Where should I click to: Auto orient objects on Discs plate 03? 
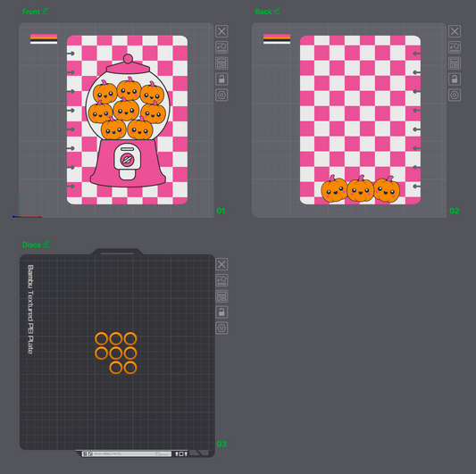click(x=221, y=280)
